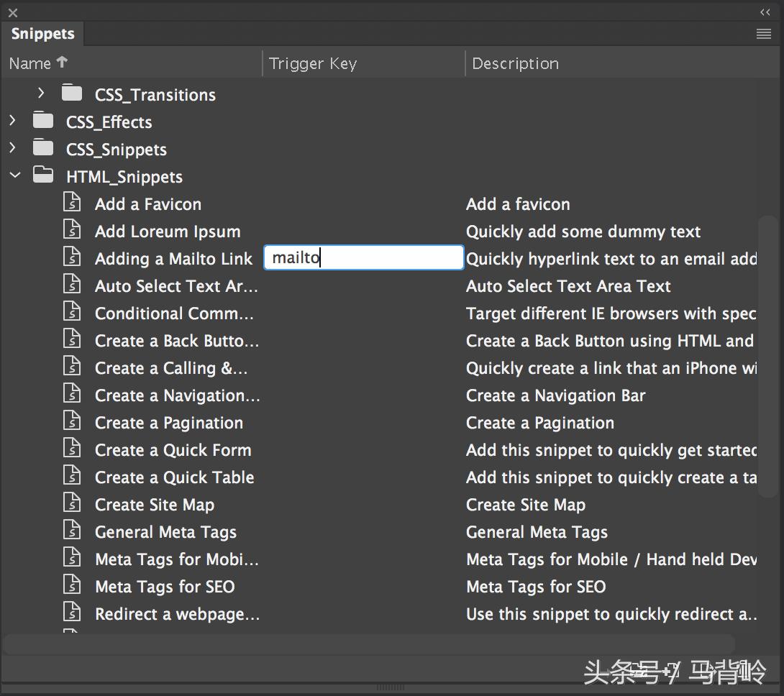784x696 pixels.
Task: Open the Snippets panel options menu
Action: click(763, 33)
